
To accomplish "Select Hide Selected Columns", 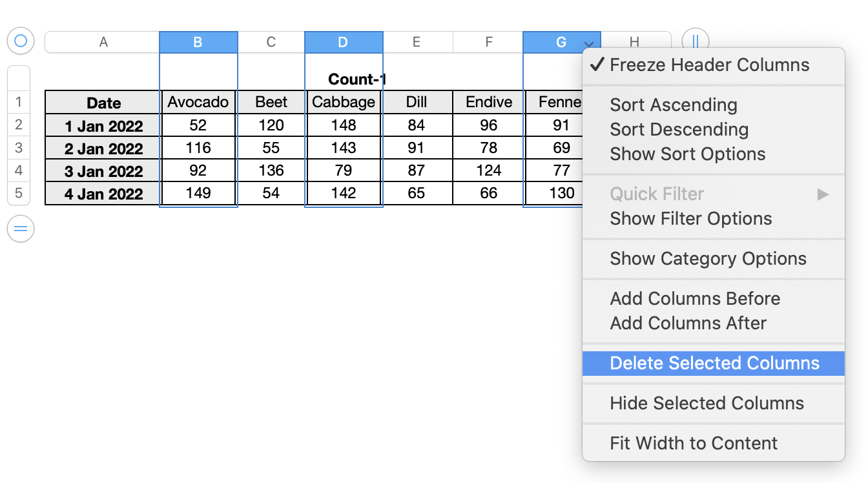I will tap(707, 404).
